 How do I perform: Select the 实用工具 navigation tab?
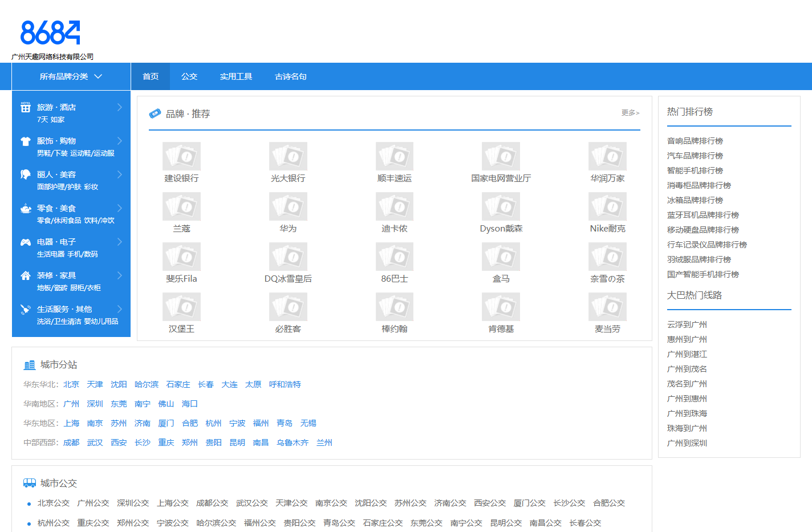click(236, 76)
